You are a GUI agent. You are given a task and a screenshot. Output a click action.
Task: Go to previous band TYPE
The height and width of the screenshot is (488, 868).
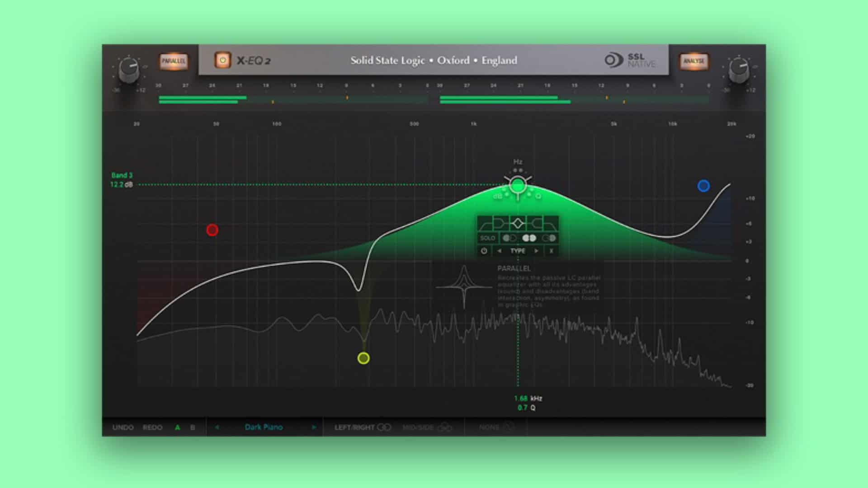(499, 251)
